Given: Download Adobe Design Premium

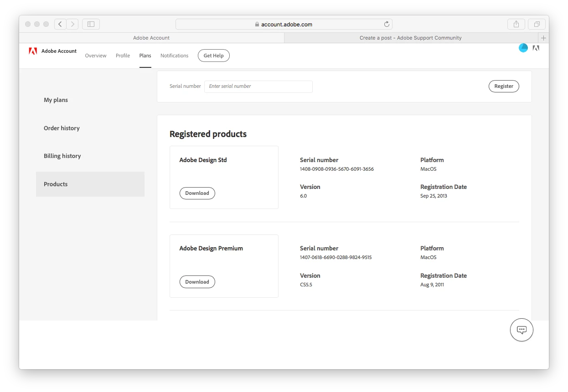Looking at the screenshot, I should click(197, 282).
